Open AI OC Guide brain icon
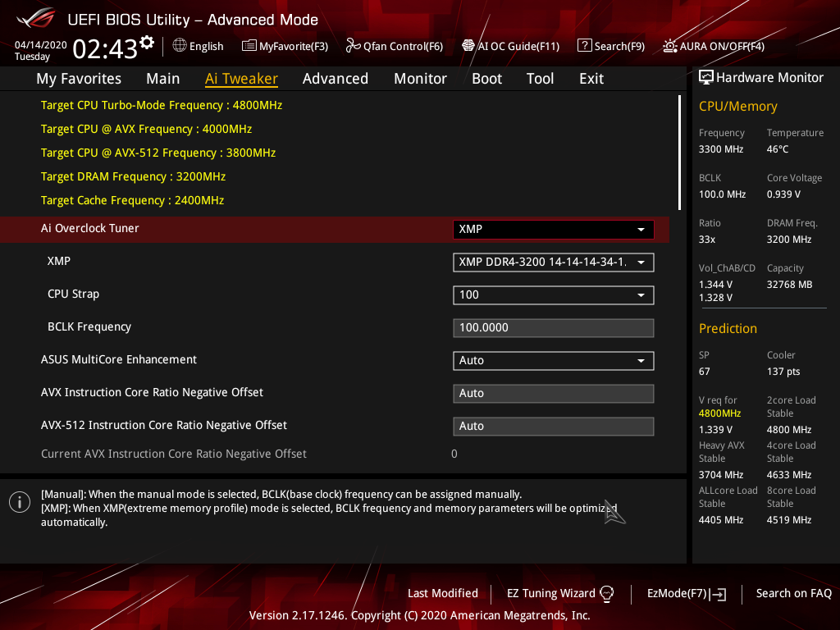Screen dimensions: 840x630 tap(468, 46)
